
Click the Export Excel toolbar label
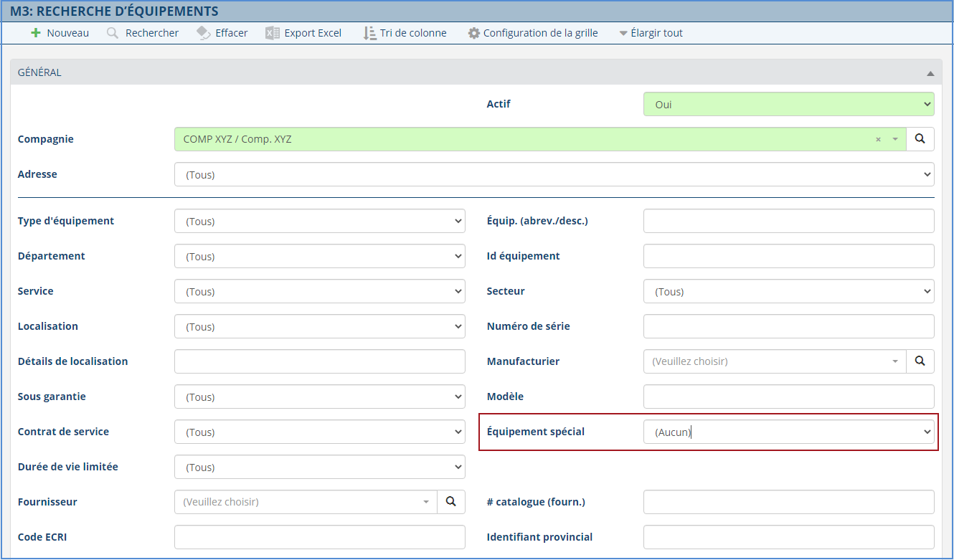point(313,33)
